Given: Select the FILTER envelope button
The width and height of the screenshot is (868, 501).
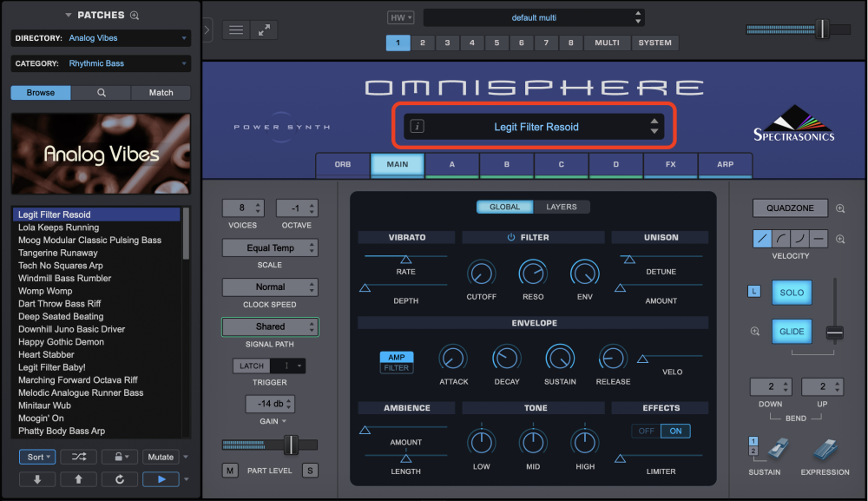Looking at the screenshot, I should tap(397, 367).
